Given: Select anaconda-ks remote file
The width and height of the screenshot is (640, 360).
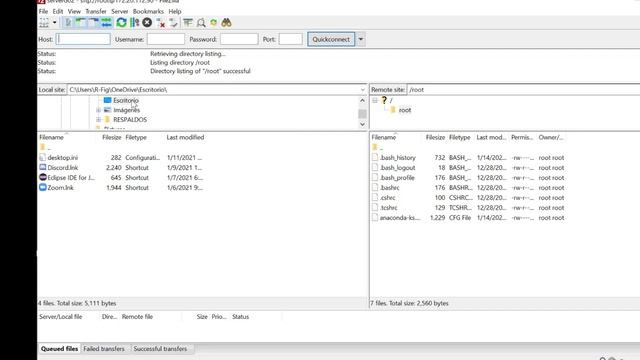Looking at the screenshot, I should [x=400, y=218].
